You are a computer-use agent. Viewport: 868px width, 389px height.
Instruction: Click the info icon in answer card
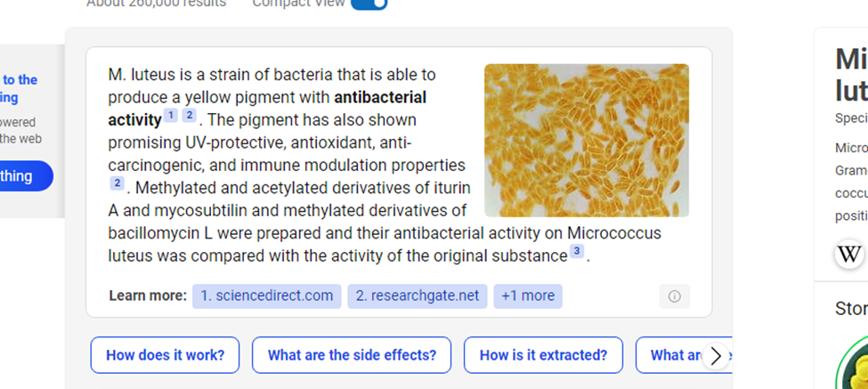click(x=674, y=296)
